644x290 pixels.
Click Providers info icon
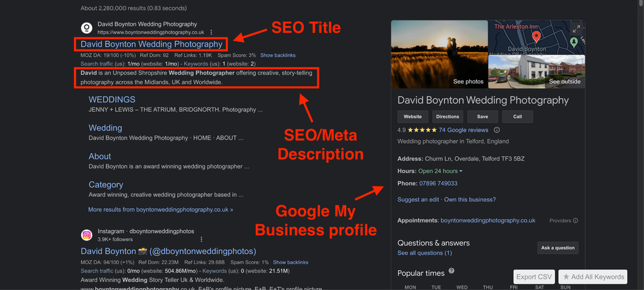575,221
